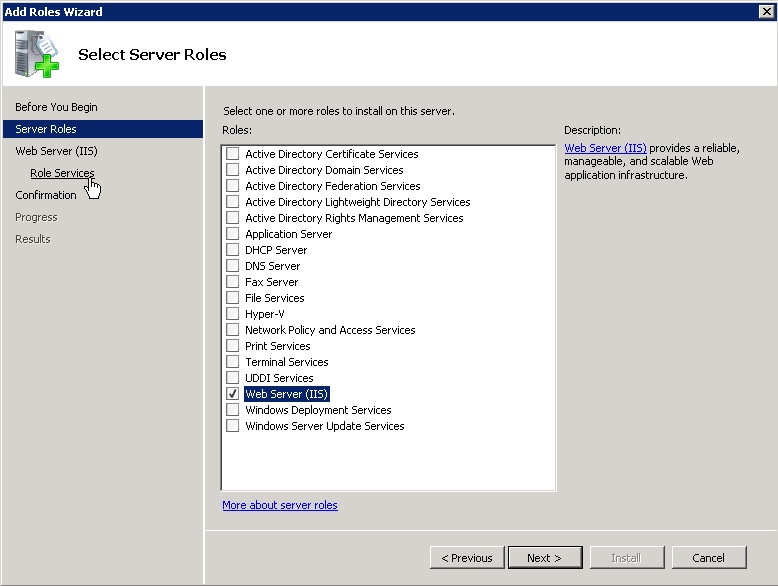Select the Hyper-V role checkbox
Screen dimensions: 778x586
[232, 314]
